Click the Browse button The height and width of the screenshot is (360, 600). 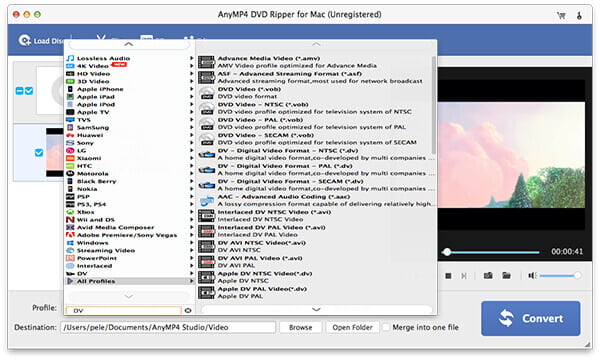click(300, 327)
